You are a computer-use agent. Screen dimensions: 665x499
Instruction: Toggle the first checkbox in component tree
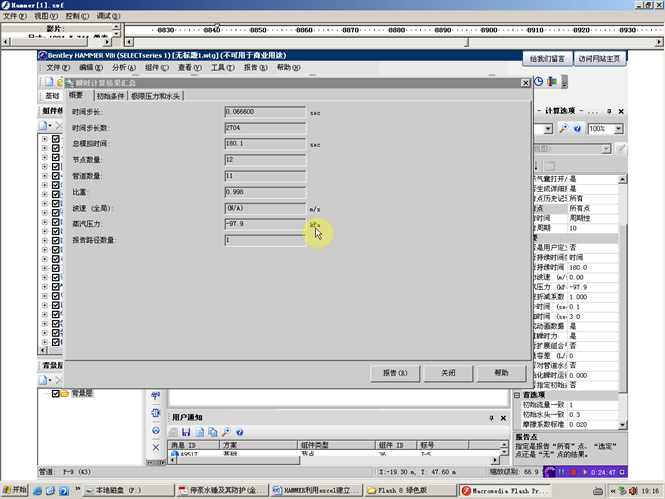pyautogui.click(x=56, y=140)
